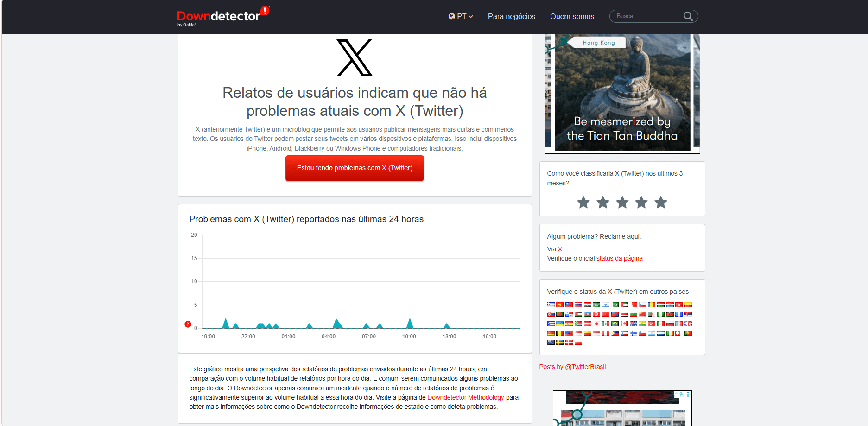Screen dimensions: 868x426
Task: Select the Switzerland flag
Action: [678, 333]
